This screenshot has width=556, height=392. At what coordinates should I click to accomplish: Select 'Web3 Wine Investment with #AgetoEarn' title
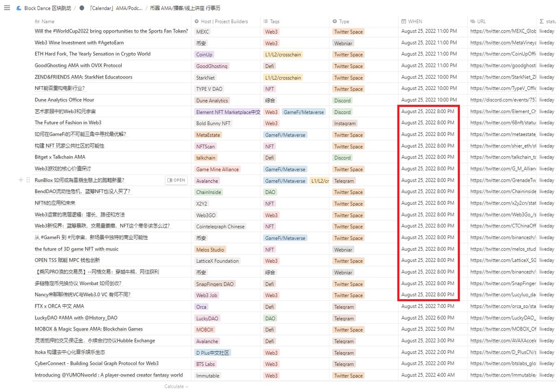78,43
